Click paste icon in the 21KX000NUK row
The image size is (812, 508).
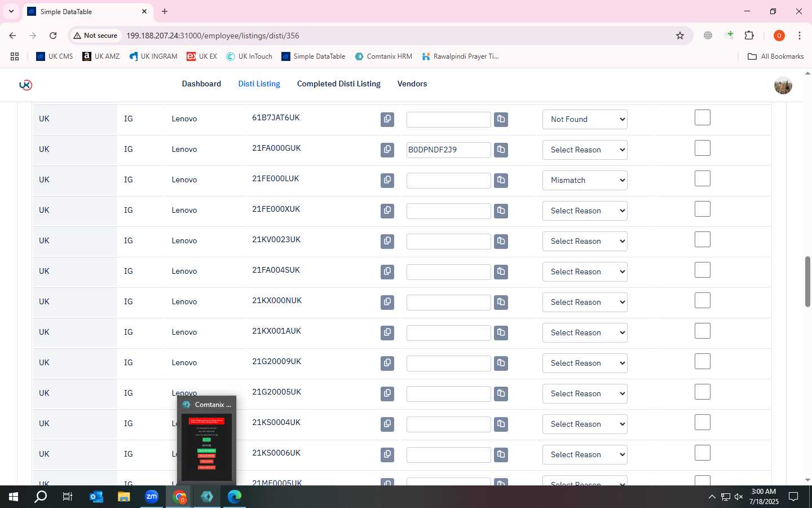501,302
